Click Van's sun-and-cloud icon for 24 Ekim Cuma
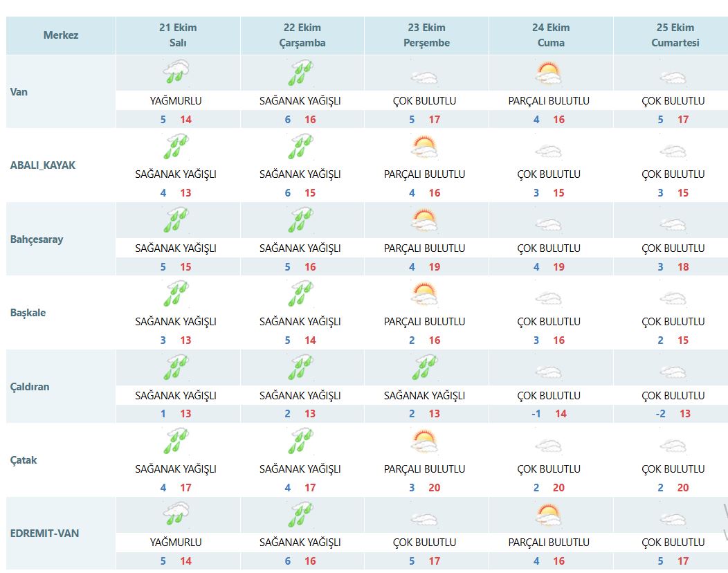Screen dimensions: 728x573 (x=548, y=73)
